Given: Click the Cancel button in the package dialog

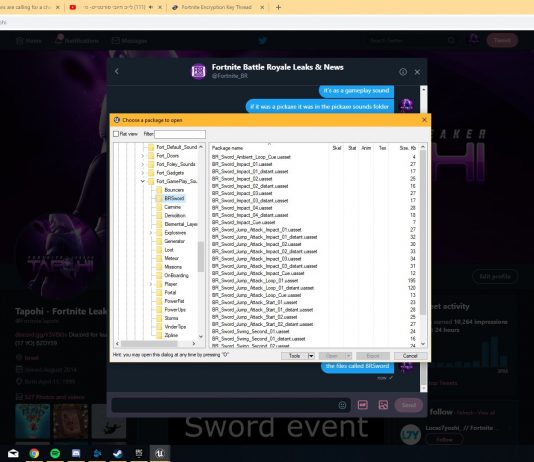Looking at the screenshot, I should pyautogui.click(x=410, y=356).
